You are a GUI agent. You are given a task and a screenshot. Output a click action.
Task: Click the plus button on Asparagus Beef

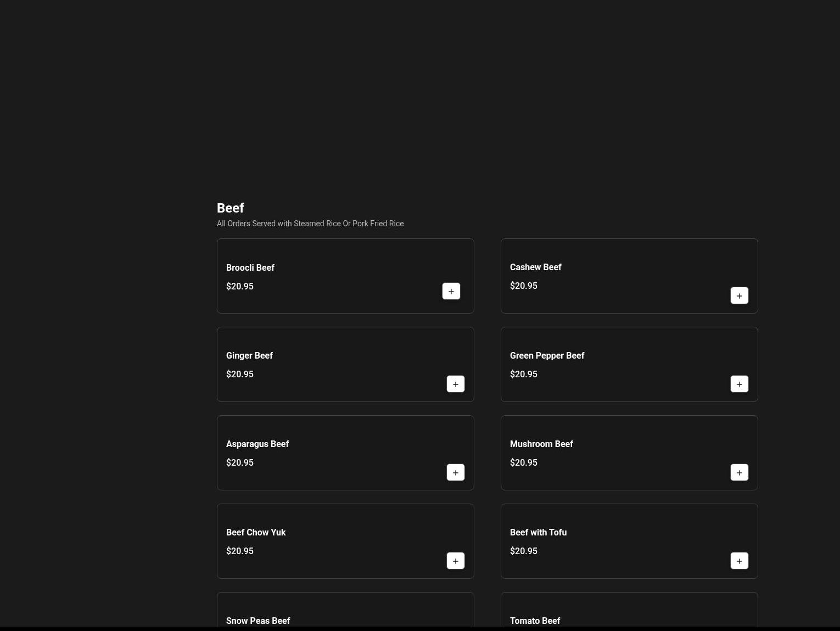tap(455, 472)
